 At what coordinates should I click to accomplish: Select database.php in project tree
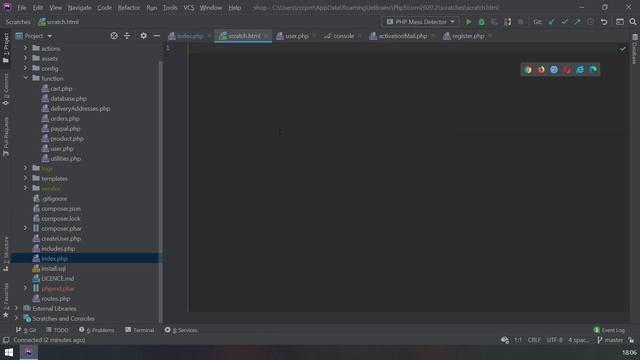pos(68,98)
